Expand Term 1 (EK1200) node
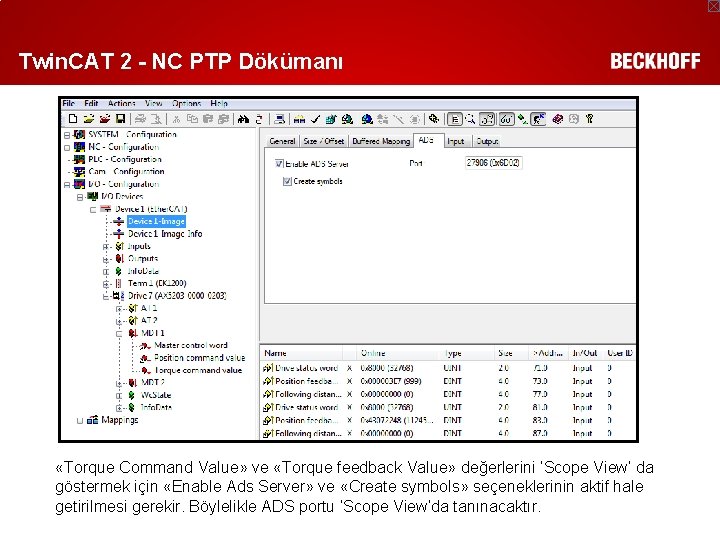The height and width of the screenshot is (540, 720). click(x=106, y=284)
